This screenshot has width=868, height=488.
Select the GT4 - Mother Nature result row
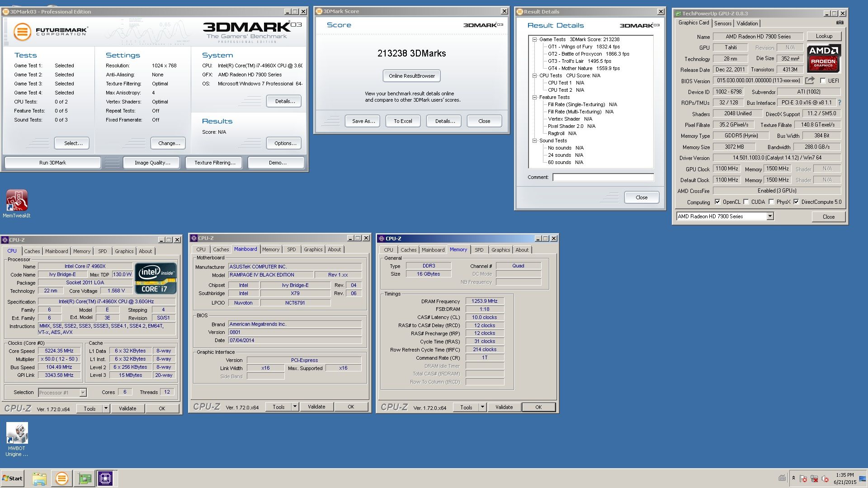583,68
